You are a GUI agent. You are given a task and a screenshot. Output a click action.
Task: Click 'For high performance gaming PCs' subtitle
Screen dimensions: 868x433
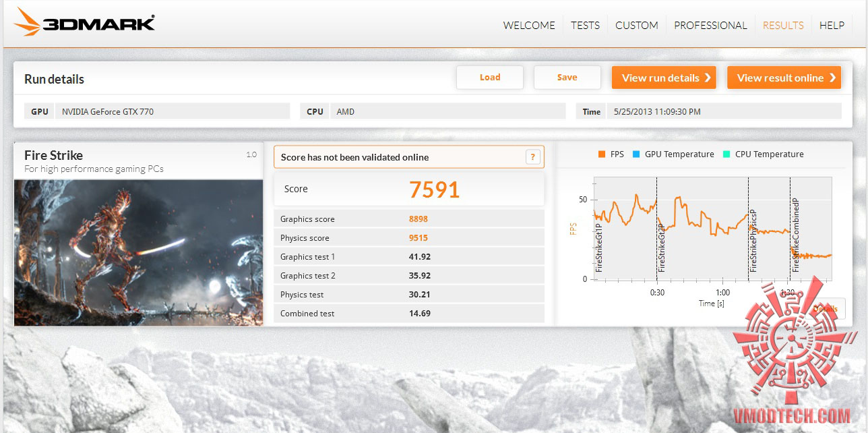(94, 169)
